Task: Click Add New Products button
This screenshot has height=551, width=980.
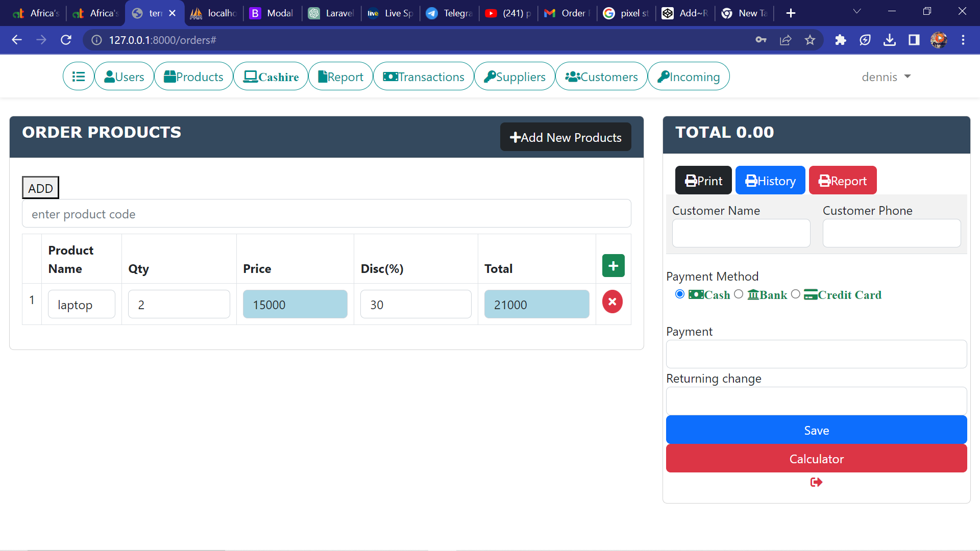Action: (x=566, y=137)
